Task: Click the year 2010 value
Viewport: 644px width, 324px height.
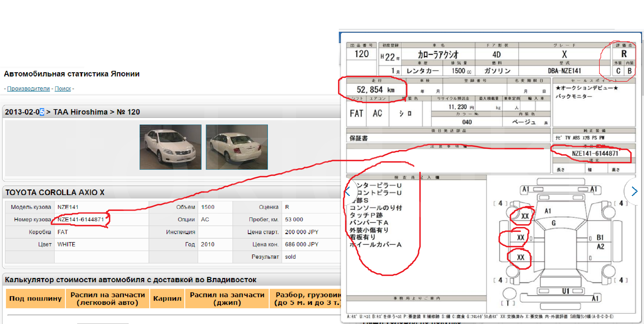Action: pos(207,244)
